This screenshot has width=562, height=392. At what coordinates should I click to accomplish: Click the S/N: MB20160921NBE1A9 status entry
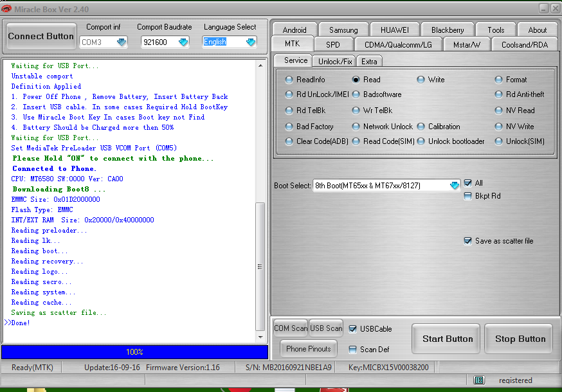point(289,368)
